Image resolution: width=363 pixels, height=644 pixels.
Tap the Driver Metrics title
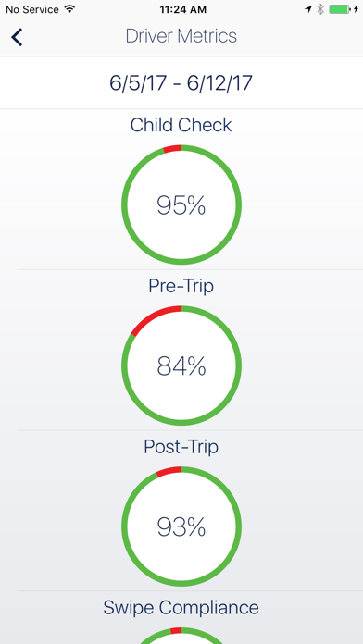pos(181,36)
